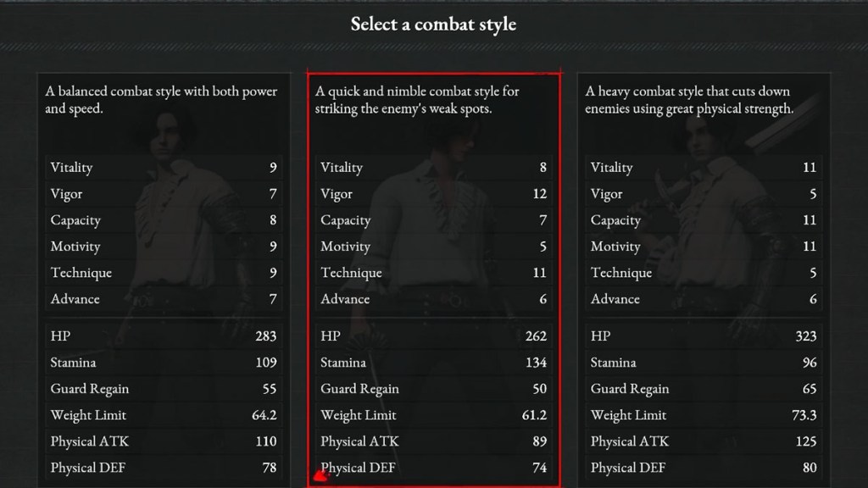Select Weight Limit 64.2 row in balanced style
The width and height of the screenshot is (868, 488).
pyautogui.click(x=163, y=415)
